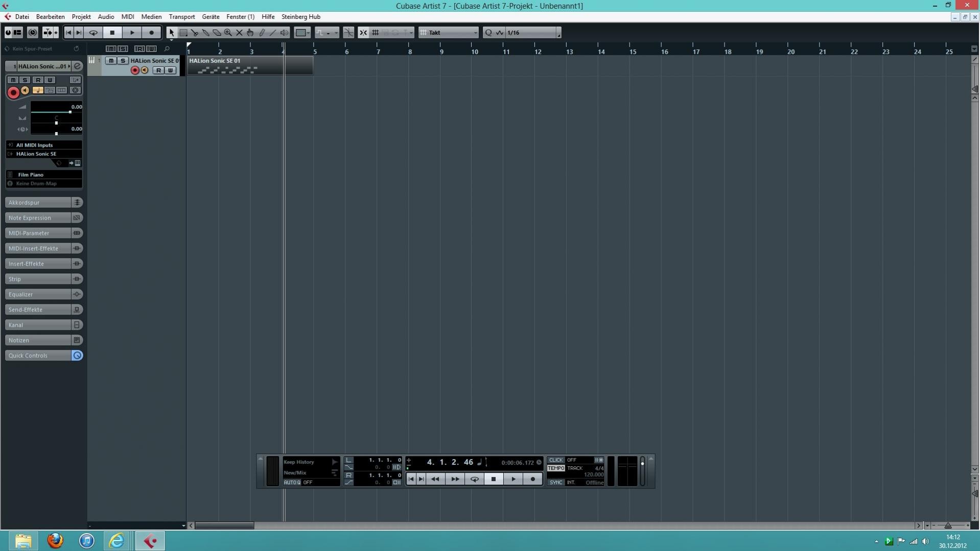Toggle Record Enable on HALion track in track list

point(135,70)
